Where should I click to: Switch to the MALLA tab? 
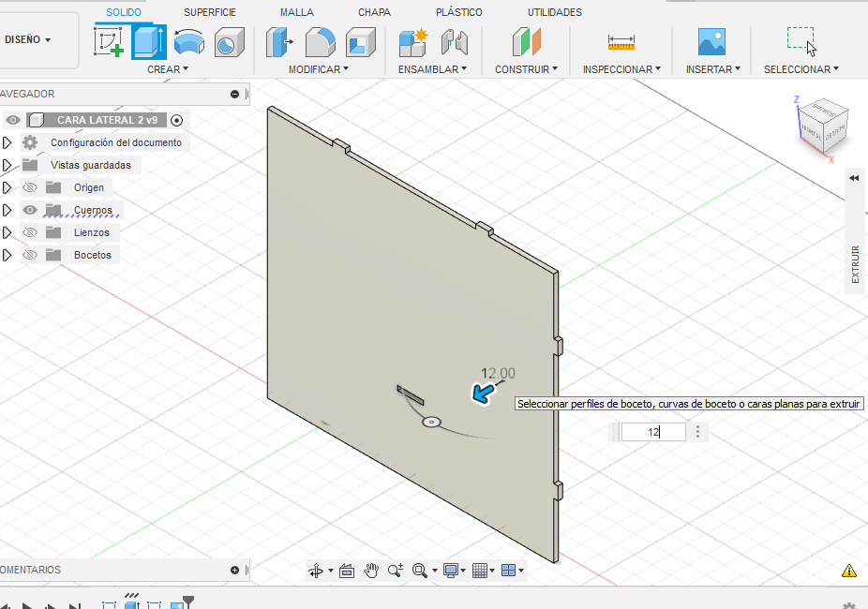point(297,12)
